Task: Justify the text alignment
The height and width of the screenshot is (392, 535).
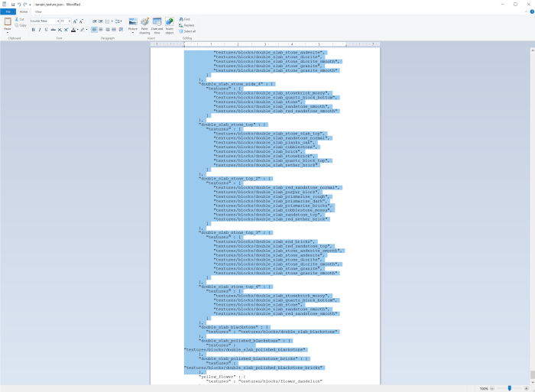Action: tap(114, 30)
